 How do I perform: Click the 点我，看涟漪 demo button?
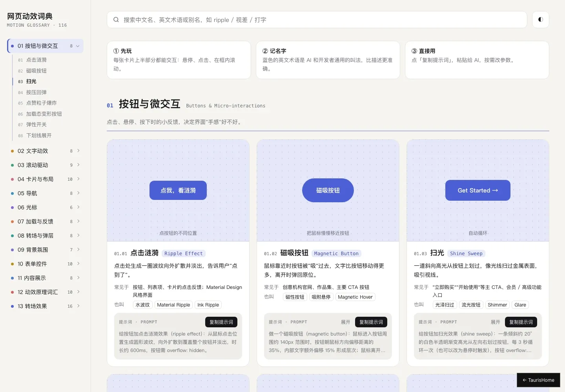tap(178, 191)
